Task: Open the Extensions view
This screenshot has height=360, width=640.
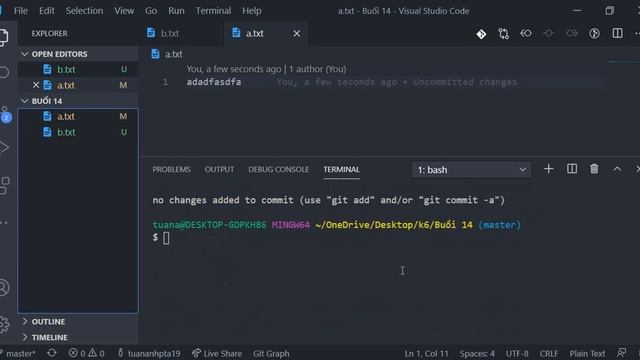Action: click(x=4, y=185)
